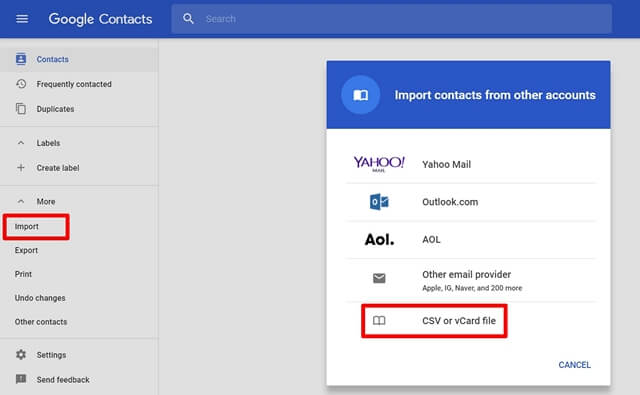Open Send feedback
Screen dimensions: 640x395
[x=63, y=379]
